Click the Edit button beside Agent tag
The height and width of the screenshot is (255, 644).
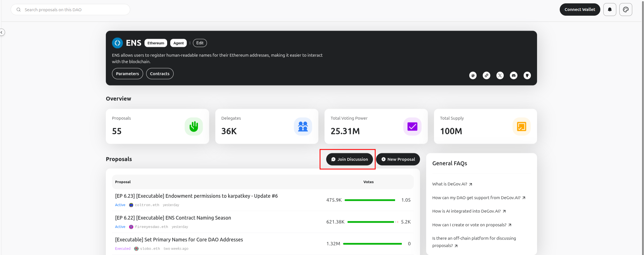200,43
